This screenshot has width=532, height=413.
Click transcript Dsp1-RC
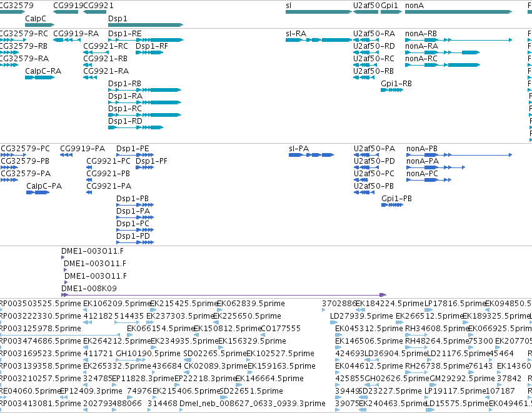click(x=144, y=115)
